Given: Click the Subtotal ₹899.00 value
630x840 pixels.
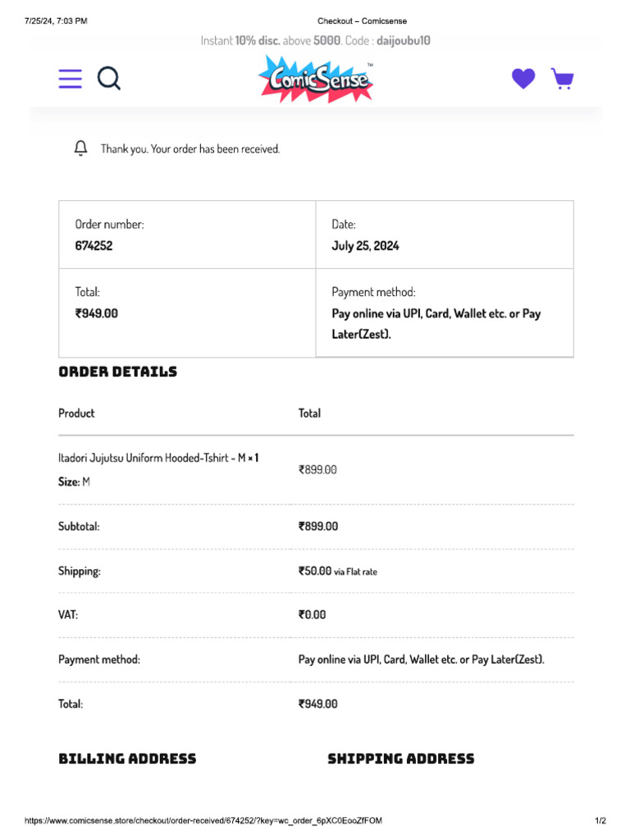Looking at the screenshot, I should click(318, 526).
